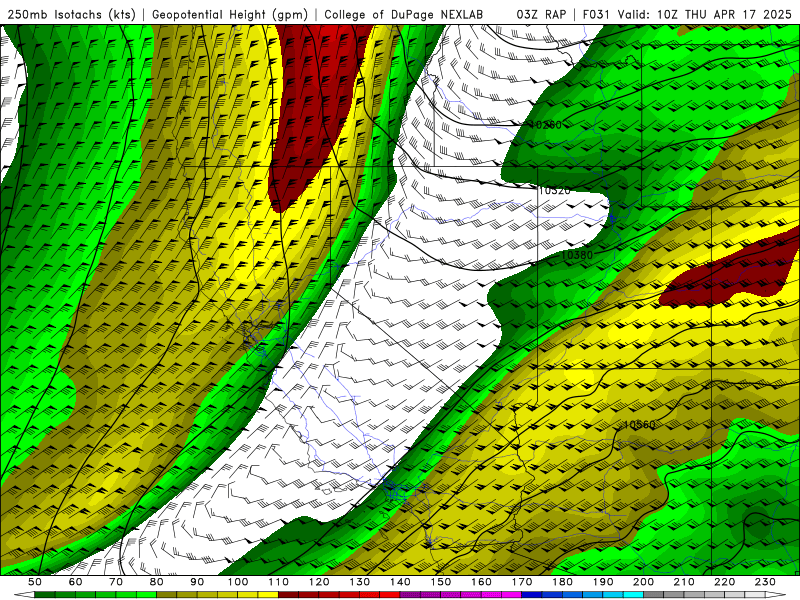Click the 210 value on the color scale
Image resolution: width=800 pixels, height=600 pixels.
684,582
